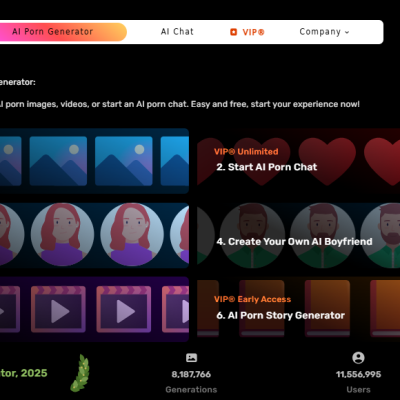Image resolution: width=400 pixels, height=400 pixels.
Task: Click the 11,556,995 users counter
Action: (358, 374)
